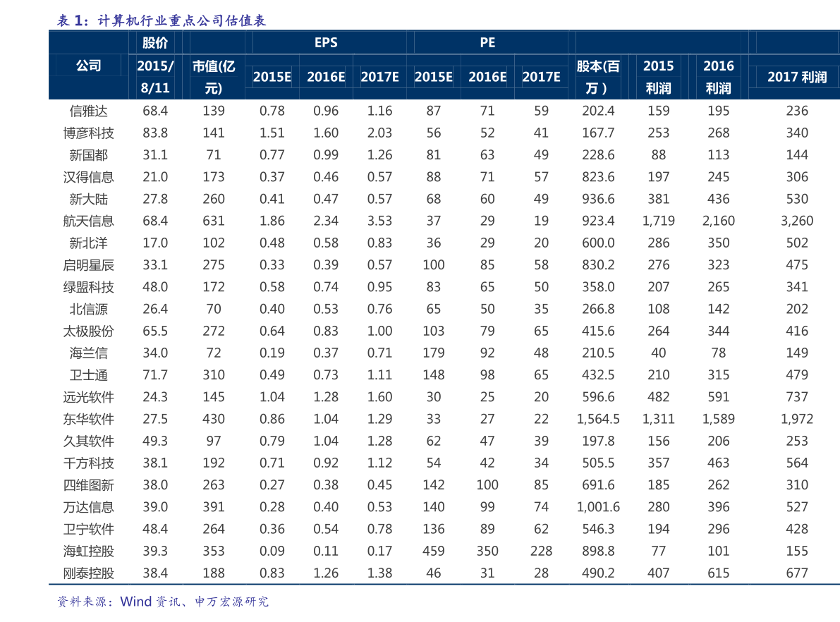
Task: Select company name 启明星辰
Action: [x=88, y=264]
